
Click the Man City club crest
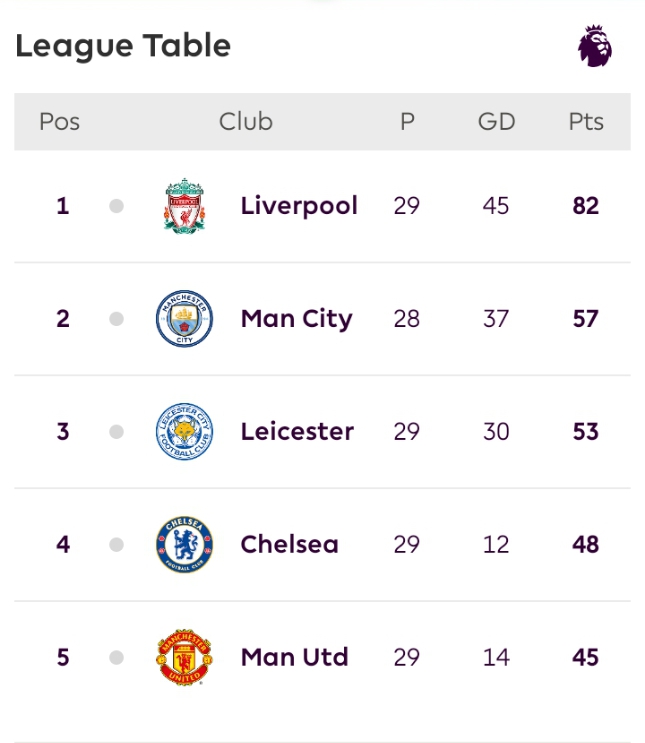[x=185, y=319]
